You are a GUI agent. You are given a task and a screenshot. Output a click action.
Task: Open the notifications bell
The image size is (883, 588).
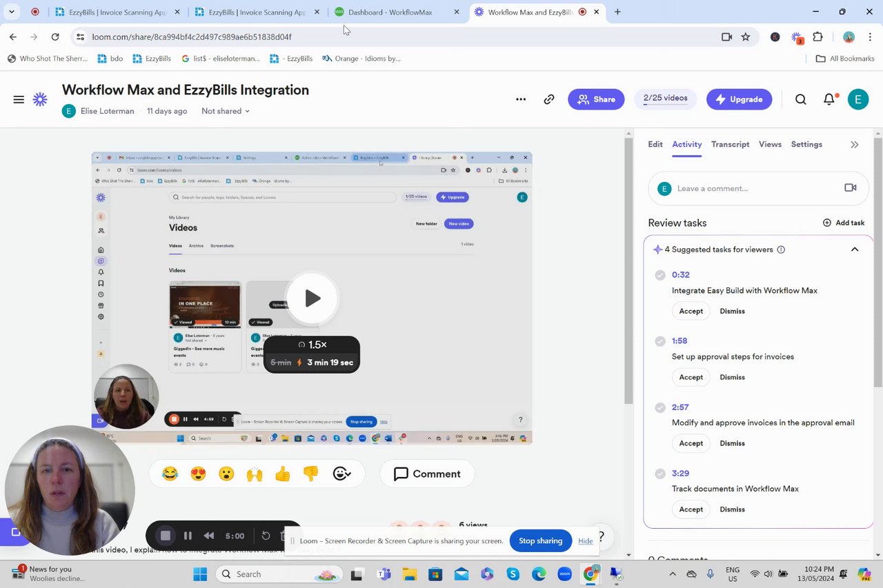pos(830,99)
